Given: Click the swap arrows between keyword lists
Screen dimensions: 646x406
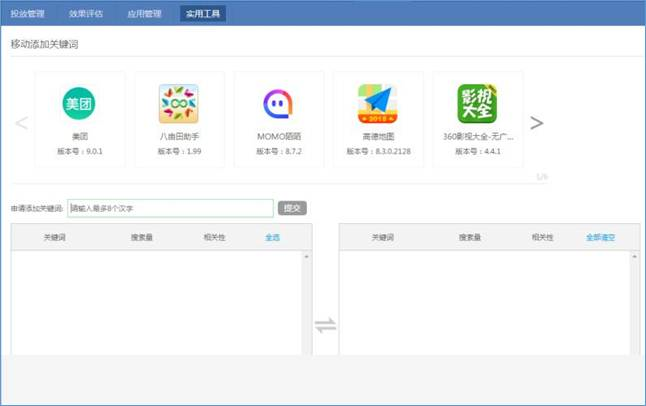Looking at the screenshot, I should coord(325,325).
